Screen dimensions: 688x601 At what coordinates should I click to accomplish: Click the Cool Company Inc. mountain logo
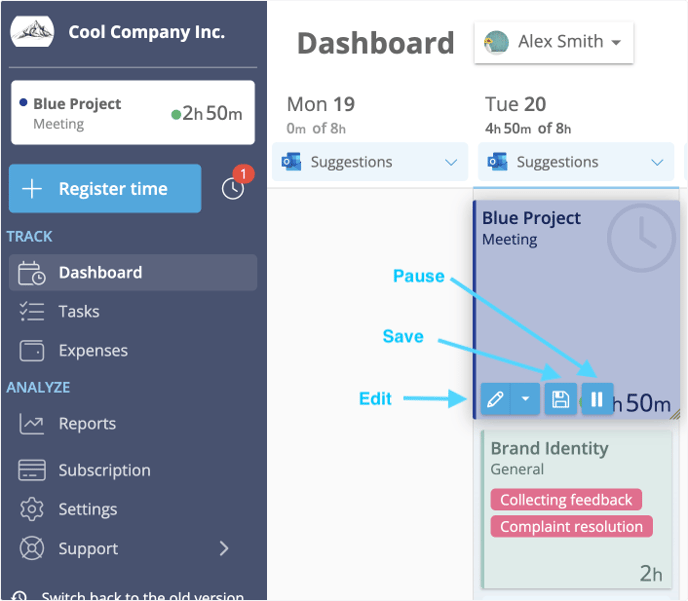click(32, 31)
